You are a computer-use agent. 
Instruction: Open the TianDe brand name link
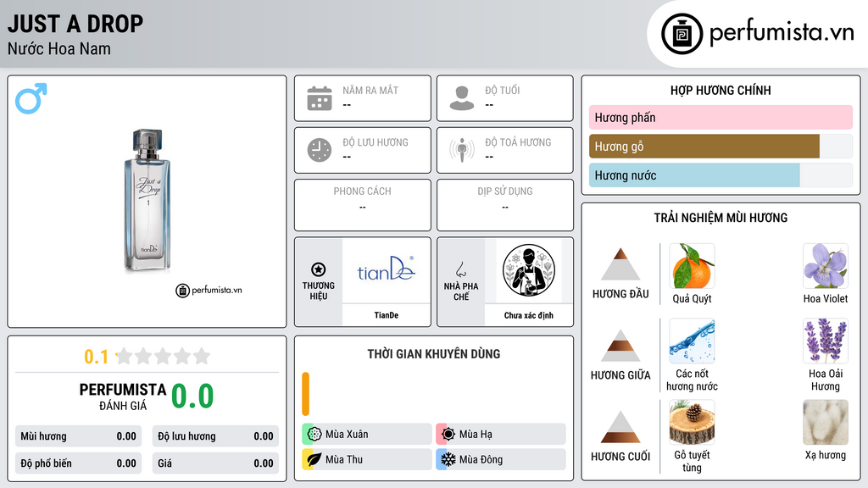point(387,315)
